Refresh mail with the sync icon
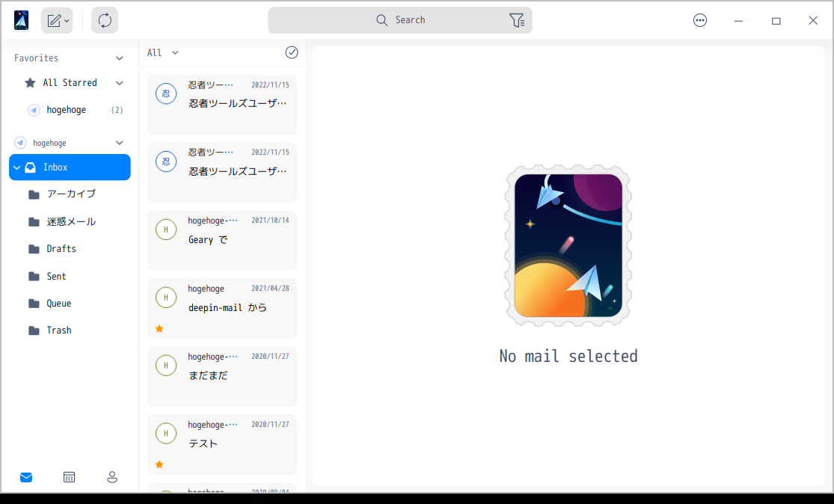 coord(105,21)
